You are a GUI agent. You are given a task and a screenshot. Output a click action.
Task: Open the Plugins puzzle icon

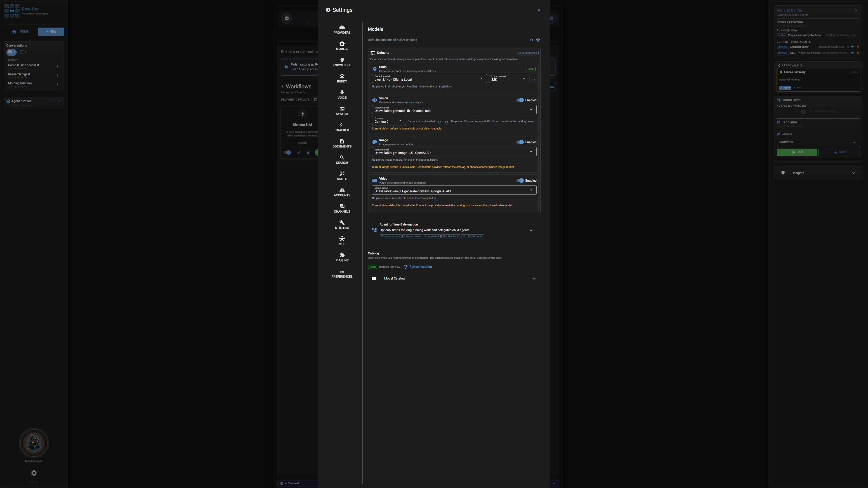tap(342, 255)
